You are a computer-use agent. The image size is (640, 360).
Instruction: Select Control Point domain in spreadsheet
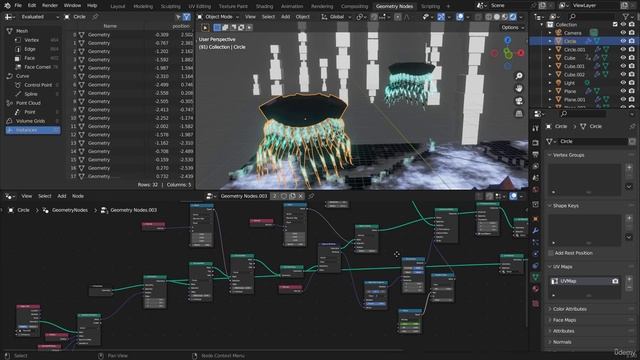point(38,85)
